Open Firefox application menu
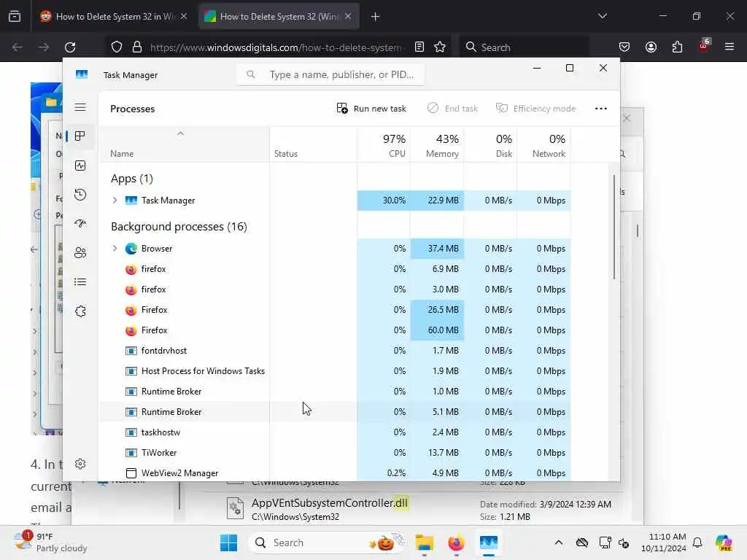Viewport: 747px width, 560px height. tap(729, 47)
